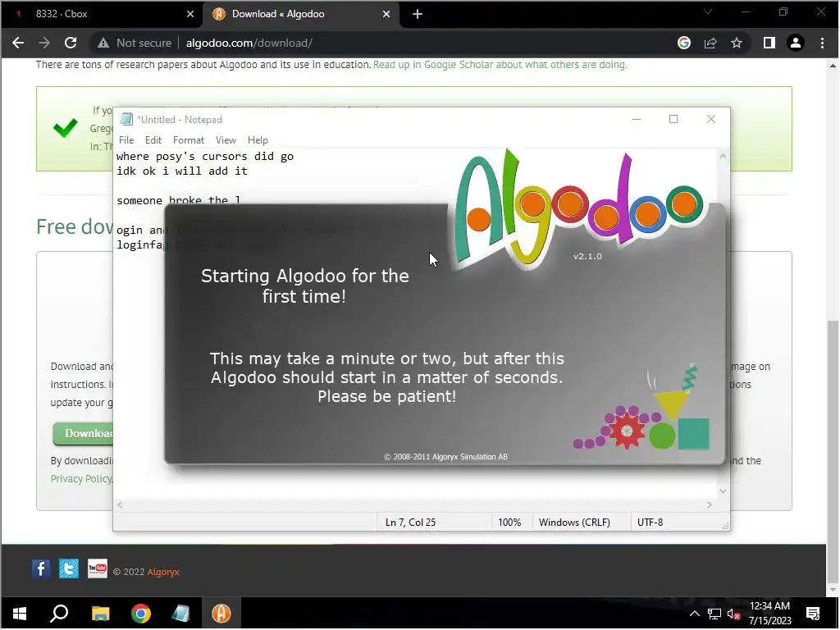Open Windows notification center
Screen dimensions: 840x630
coord(813,614)
